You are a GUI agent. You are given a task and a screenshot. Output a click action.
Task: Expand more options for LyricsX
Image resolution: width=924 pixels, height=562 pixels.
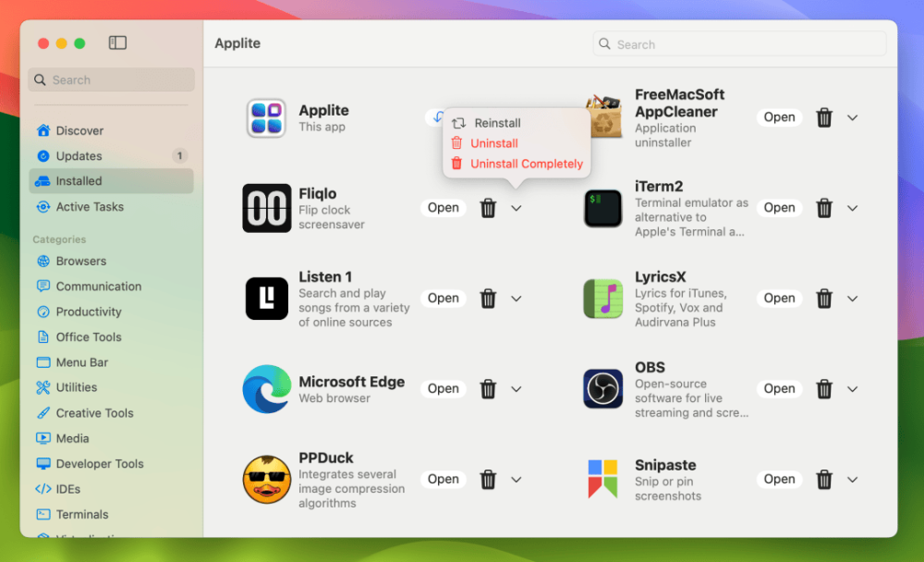(x=852, y=299)
